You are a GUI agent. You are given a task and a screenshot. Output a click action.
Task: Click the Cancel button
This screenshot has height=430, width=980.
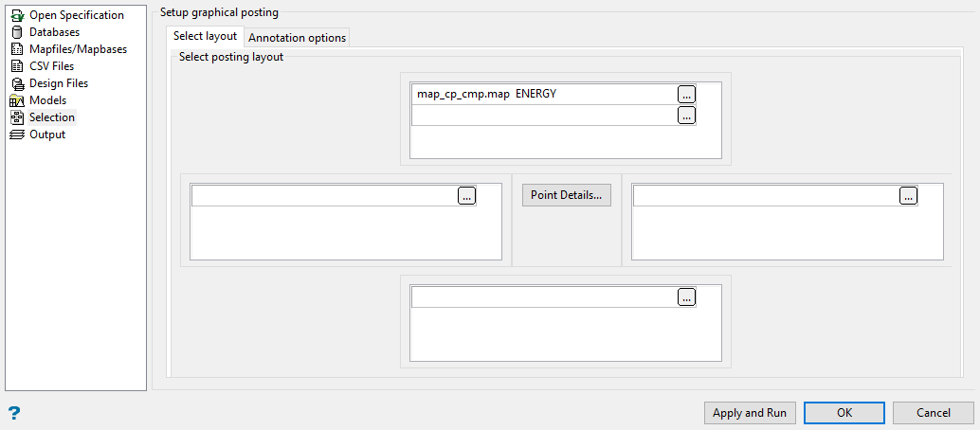(934, 413)
